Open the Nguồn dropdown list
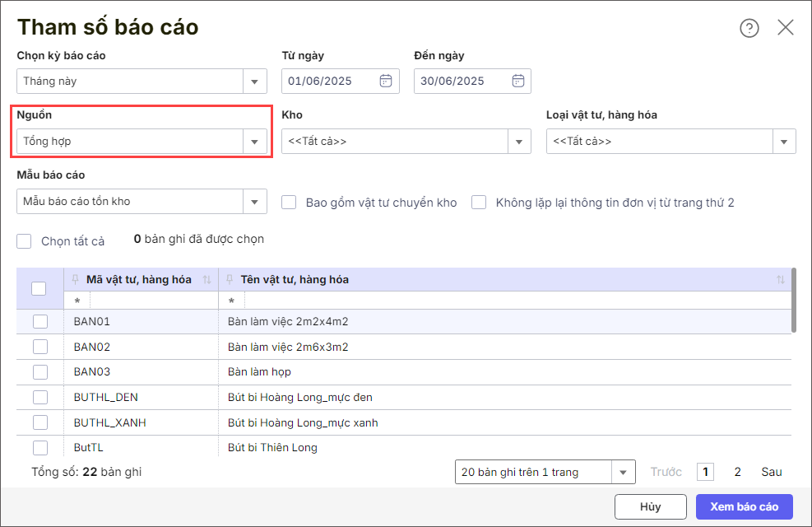812x527 pixels. coord(255,142)
